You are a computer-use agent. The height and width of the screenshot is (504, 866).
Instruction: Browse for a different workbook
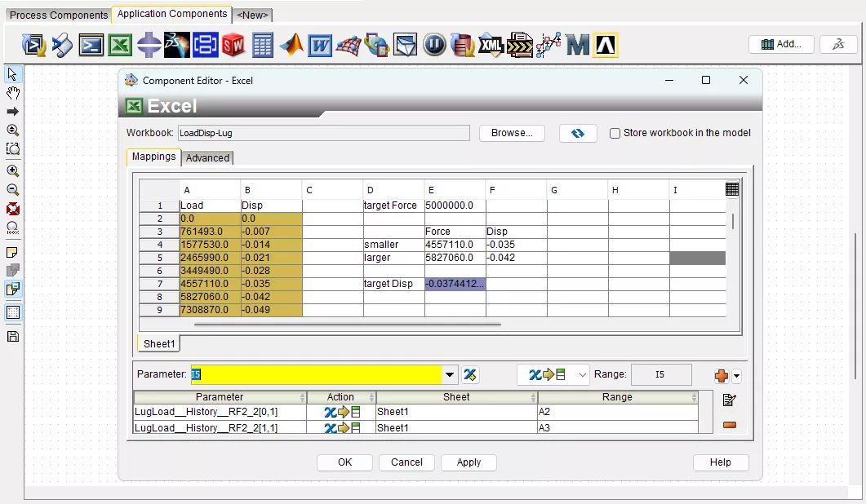512,133
